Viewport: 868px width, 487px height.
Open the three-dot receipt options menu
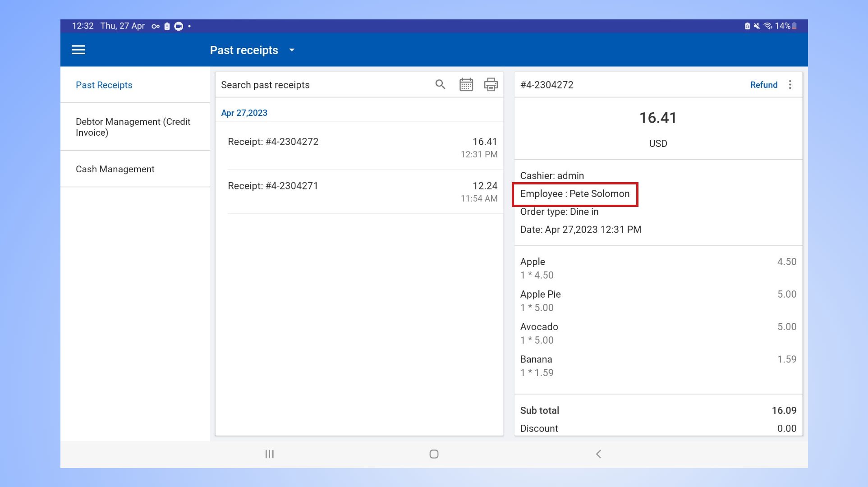pyautogui.click(x=790, y=85)
